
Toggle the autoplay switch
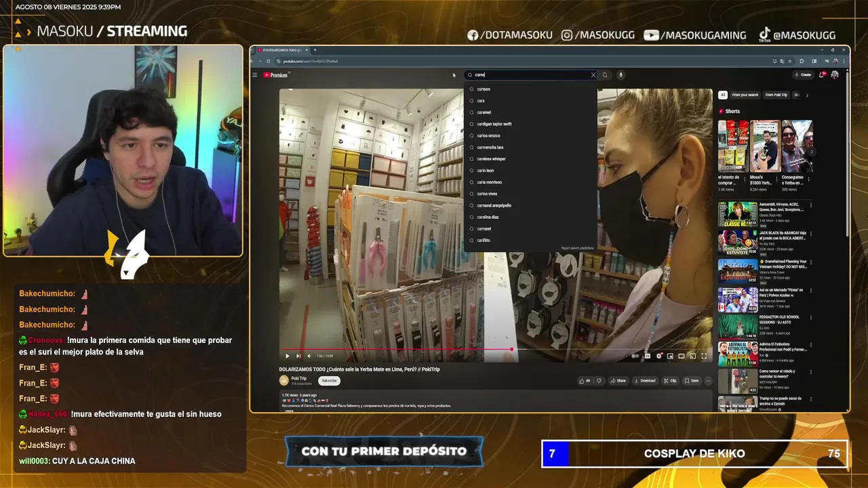[635, 356]
